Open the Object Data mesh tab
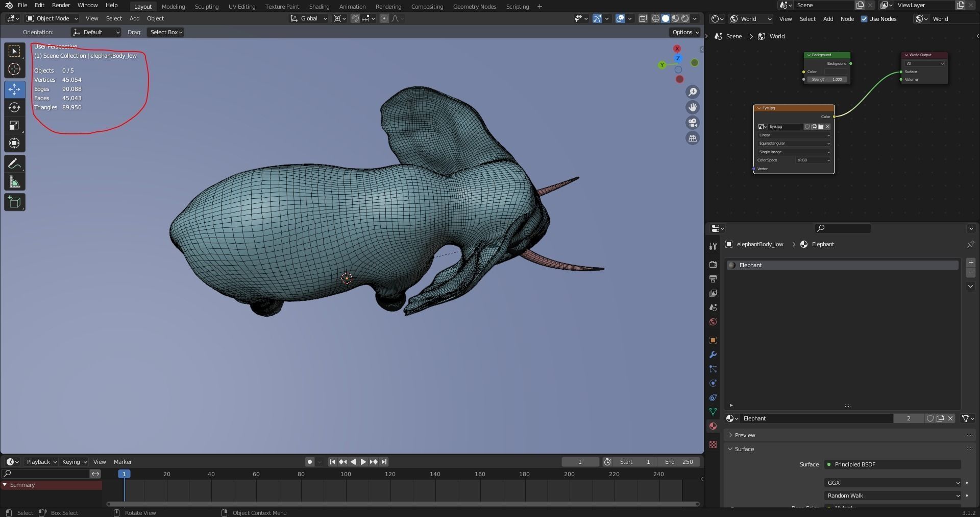980x517 pixels. 713,412
